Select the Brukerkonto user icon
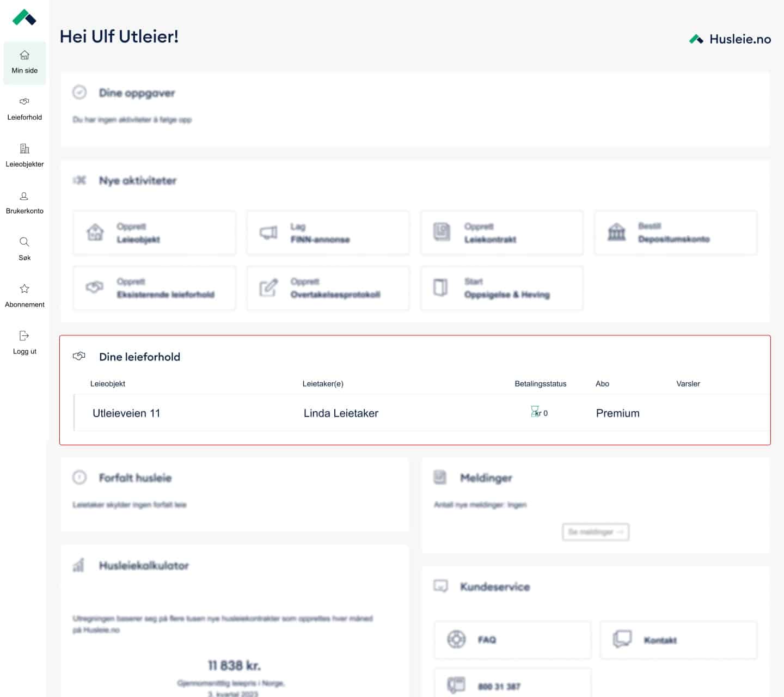The width and height of the screenshot is (784, 697). coord(24,196)
